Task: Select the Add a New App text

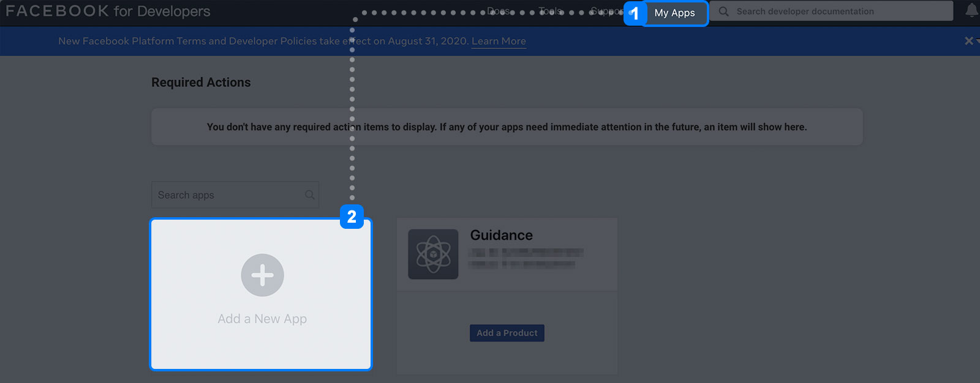Action: coord(262,319)
